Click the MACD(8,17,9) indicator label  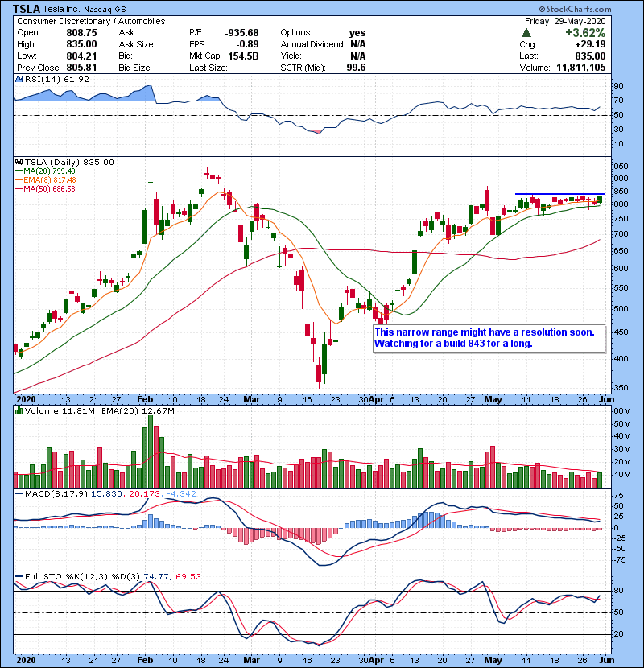[x=56, y=494]
